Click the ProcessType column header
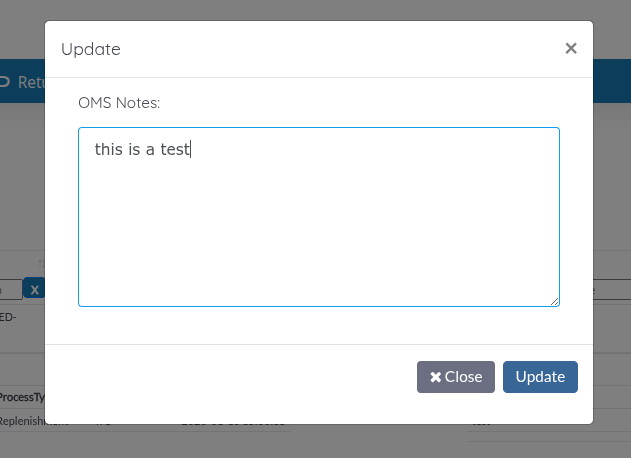The height and width of the screenshot is (458, 631). pyautogui.click(x=22, y=397)
